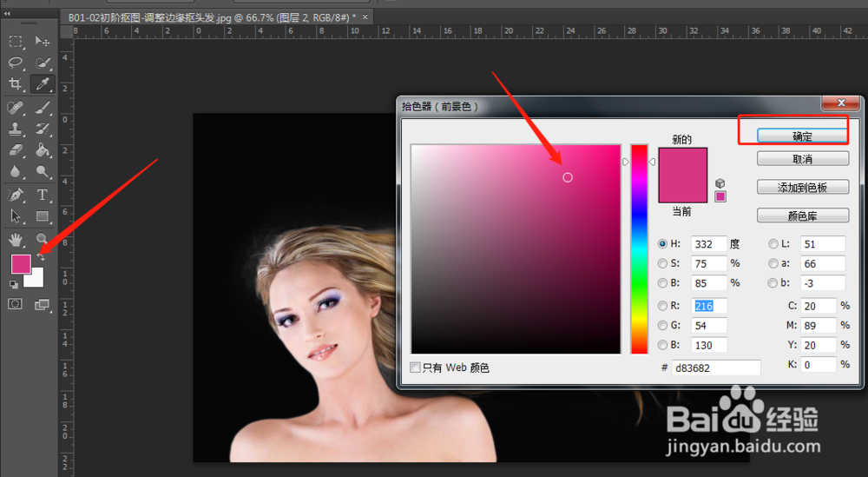Select the Zoom tool
Image resolution: width=868 pixels, height=477 pixels.
click(x=42, y=238)
